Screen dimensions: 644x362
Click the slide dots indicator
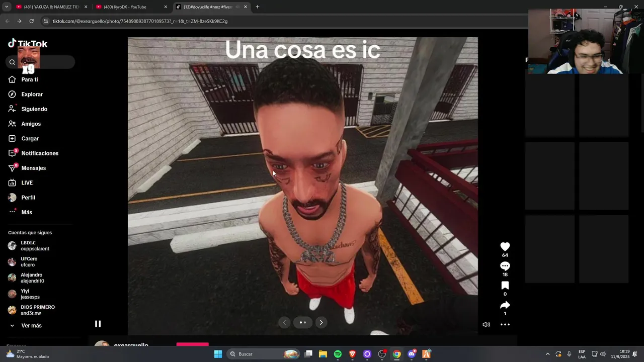click(x=303, y=323)
